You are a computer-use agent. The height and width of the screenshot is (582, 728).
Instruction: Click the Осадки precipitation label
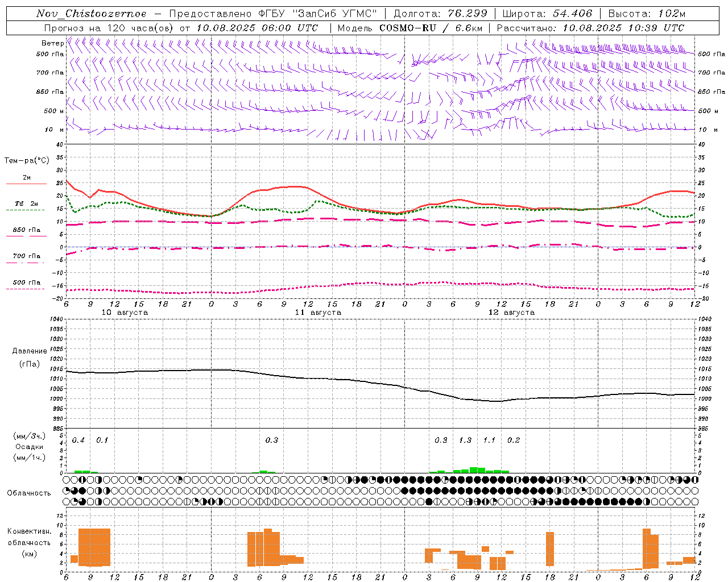pos(29,447)
